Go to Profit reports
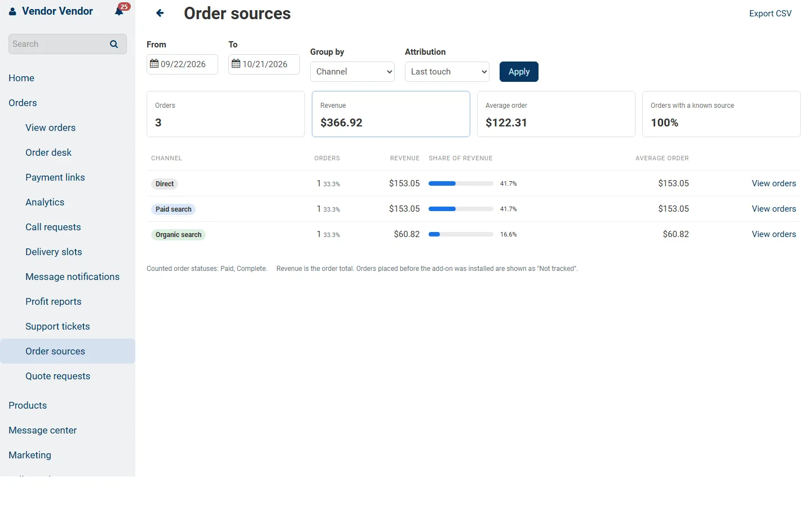 pyautogui.click(x=54, y=301)
